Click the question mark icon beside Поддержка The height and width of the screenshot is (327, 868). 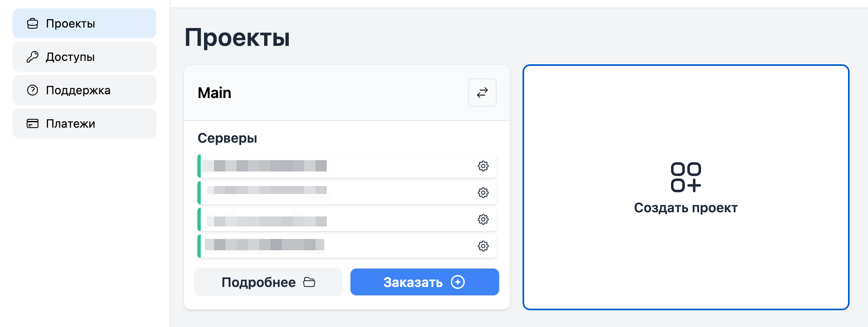point(33,90)
